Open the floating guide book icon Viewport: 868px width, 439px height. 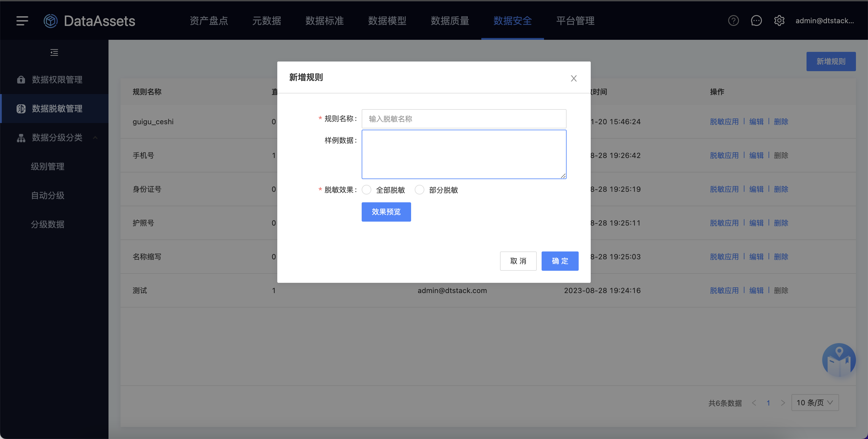(x=839, y=360)
